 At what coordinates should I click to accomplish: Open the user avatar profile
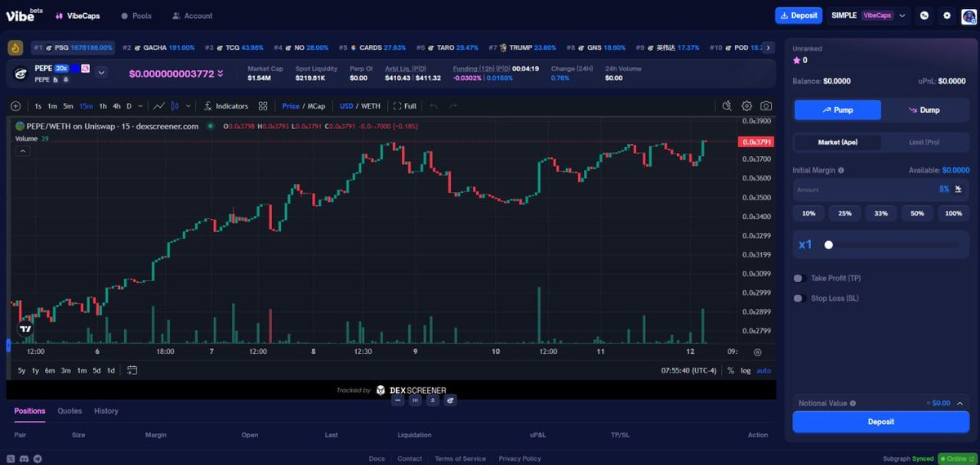tap(969, 16)
